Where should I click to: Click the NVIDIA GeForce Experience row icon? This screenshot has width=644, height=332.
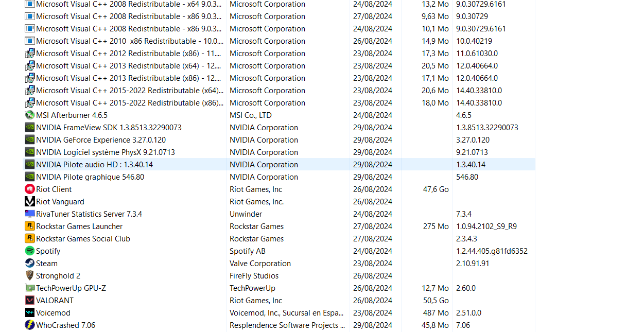click(30, 140)
